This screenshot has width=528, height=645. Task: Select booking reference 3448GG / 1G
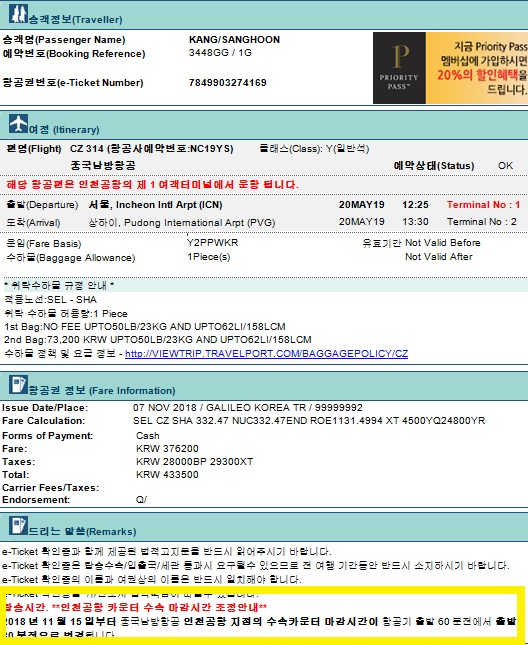220,53
